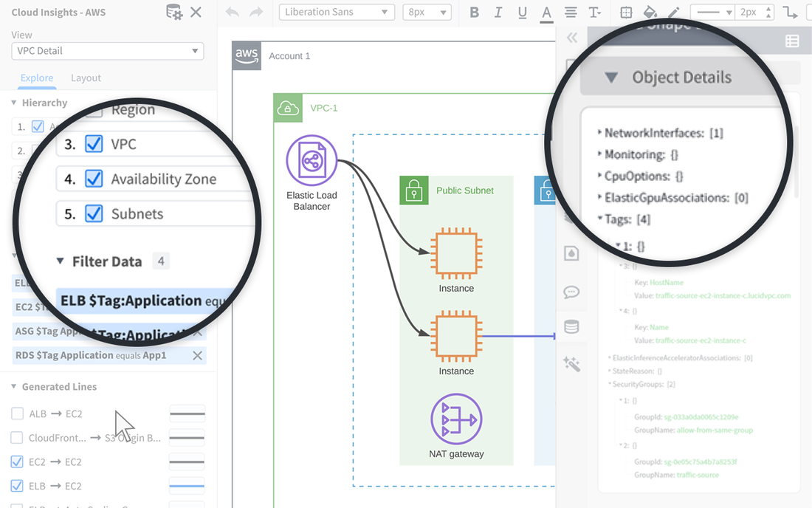Collapse the '4: {}' tag entry
Viewport: 812px width, 508px height.
[620, 311]
